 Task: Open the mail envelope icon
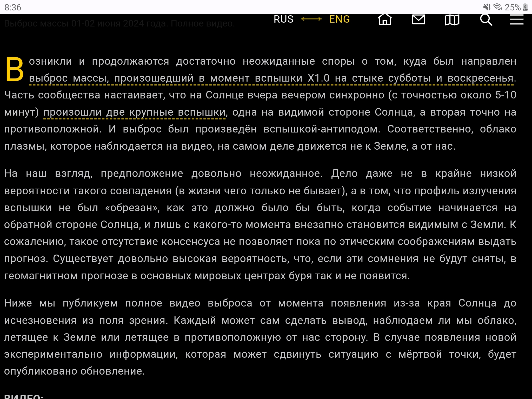coord(418,19)
